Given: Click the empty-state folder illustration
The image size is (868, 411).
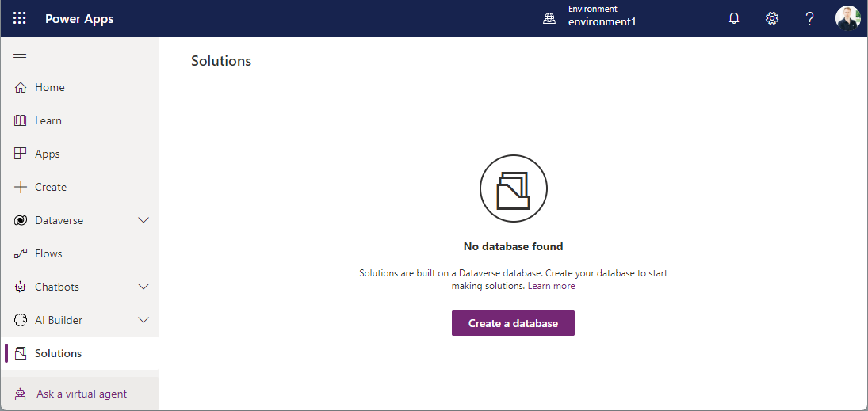Looking at the screenshot, I should coord(513,188).
